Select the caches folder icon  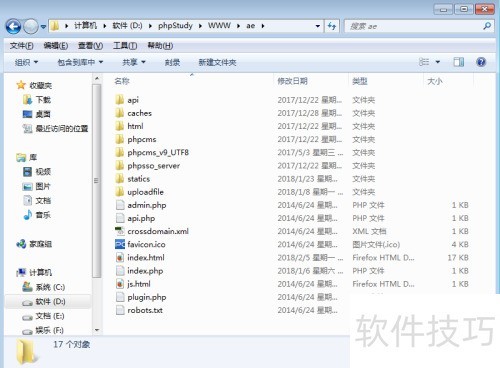click(120, 113)
